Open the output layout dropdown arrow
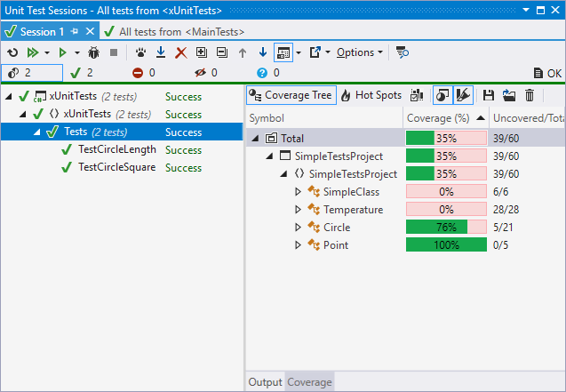566x392 pixels. click(x=299, y=52)
